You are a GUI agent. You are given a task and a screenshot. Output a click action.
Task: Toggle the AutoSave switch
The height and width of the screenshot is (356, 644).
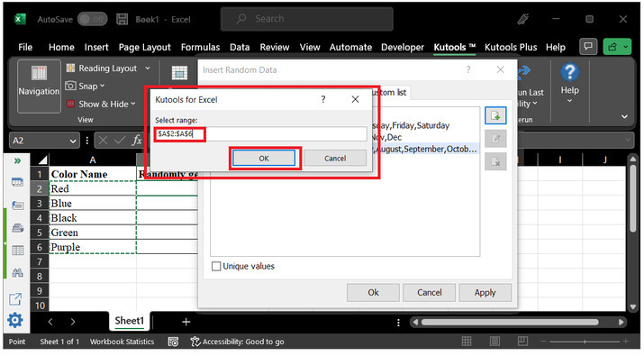[x=92, y=19]
